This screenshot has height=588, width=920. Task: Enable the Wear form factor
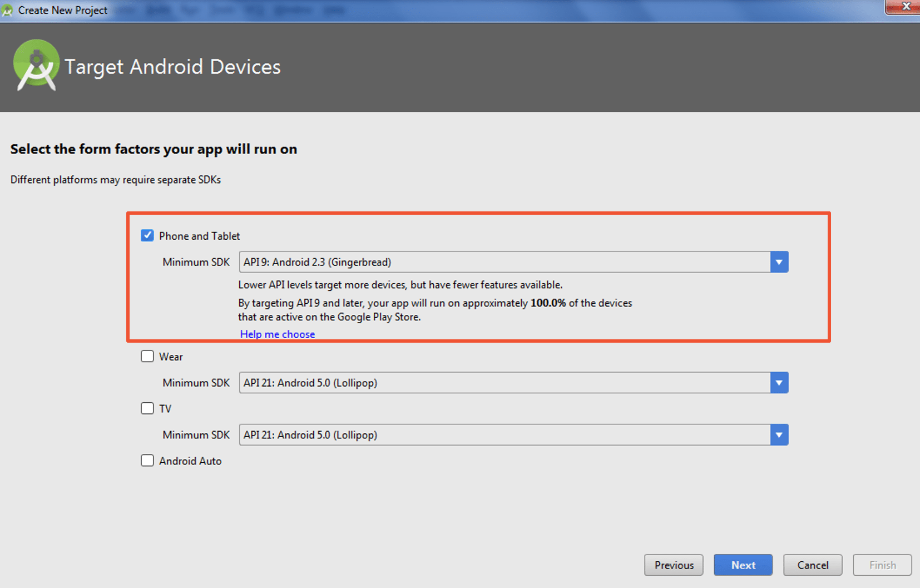(x=147, y=356)
